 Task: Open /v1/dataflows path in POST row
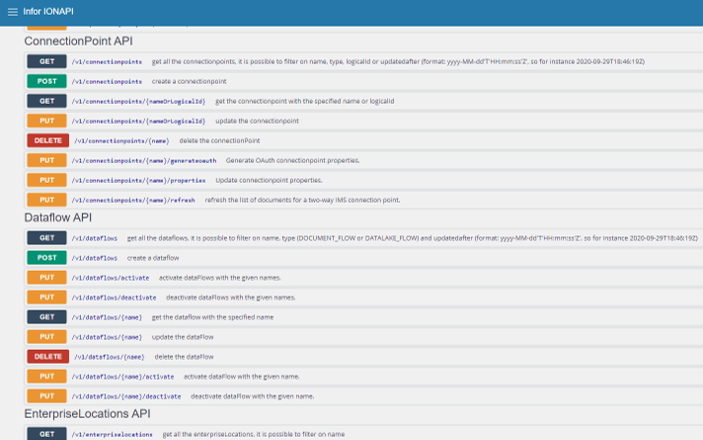95,258
